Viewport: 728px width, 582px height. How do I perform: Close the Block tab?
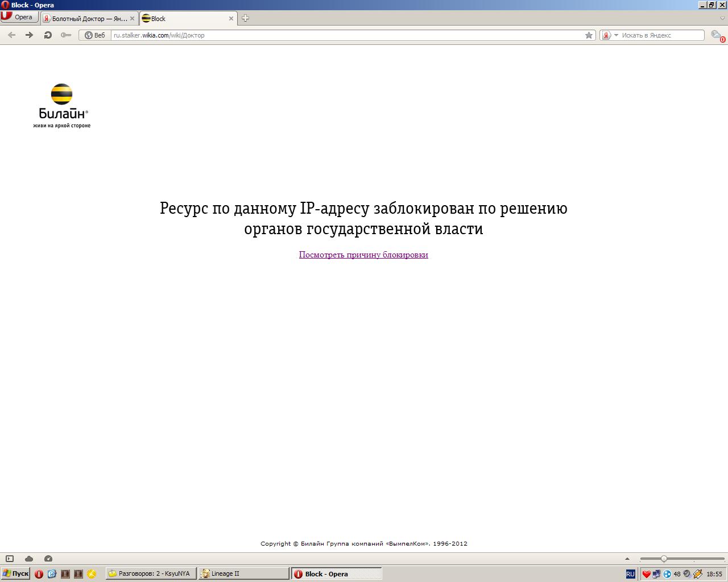coord(231,19)
